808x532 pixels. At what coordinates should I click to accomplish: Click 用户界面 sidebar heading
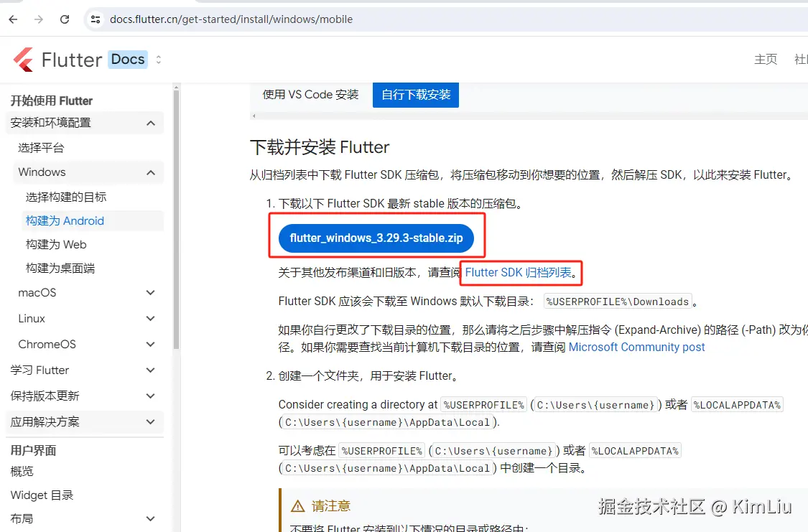pyautogui.click(x=33, y=450)
